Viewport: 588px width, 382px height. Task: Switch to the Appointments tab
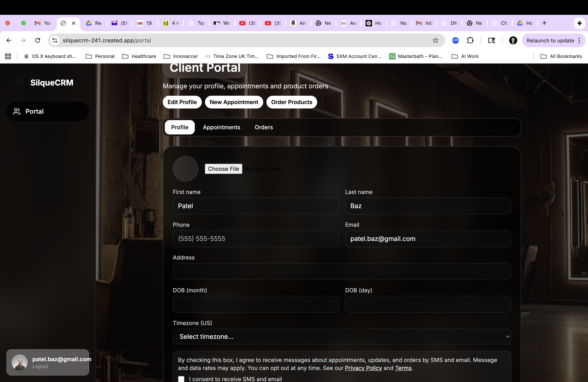click(221, 127)
